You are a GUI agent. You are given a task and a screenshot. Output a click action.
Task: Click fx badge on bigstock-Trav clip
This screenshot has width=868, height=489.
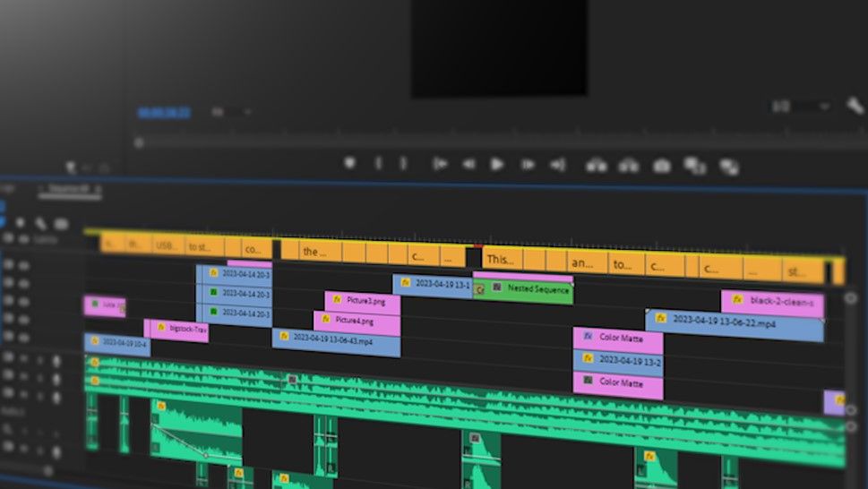(x=161, y=328)
